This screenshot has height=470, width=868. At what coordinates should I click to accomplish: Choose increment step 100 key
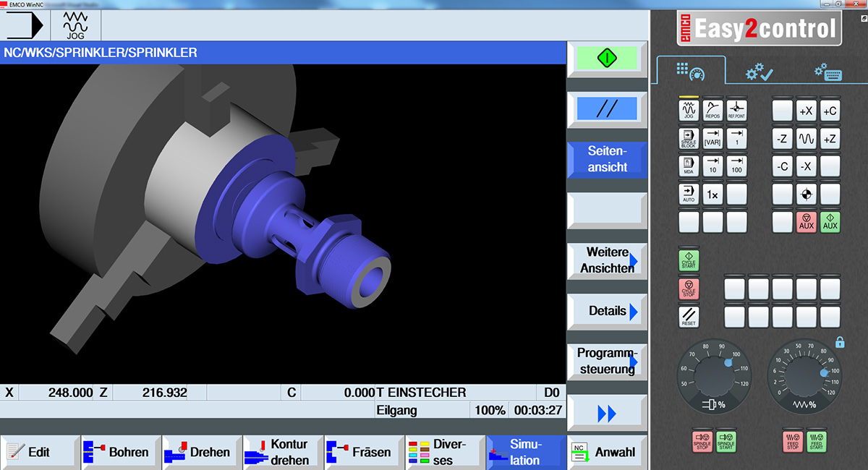click(x=736, y=166)
